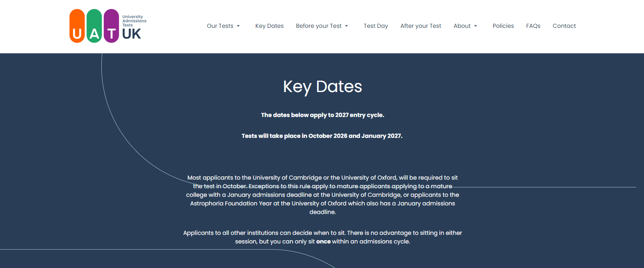This screenshot has width=644, height=268.
Task: Click the purple T pill in logo
Action: (111, 26)
